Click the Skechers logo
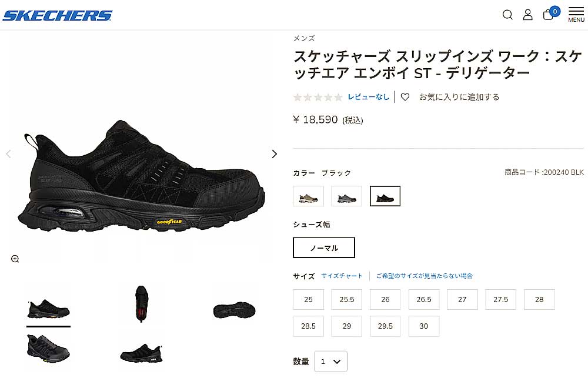The height and width of the screenshot is (378, 588). pyautogui.click(x=58, y=15)
